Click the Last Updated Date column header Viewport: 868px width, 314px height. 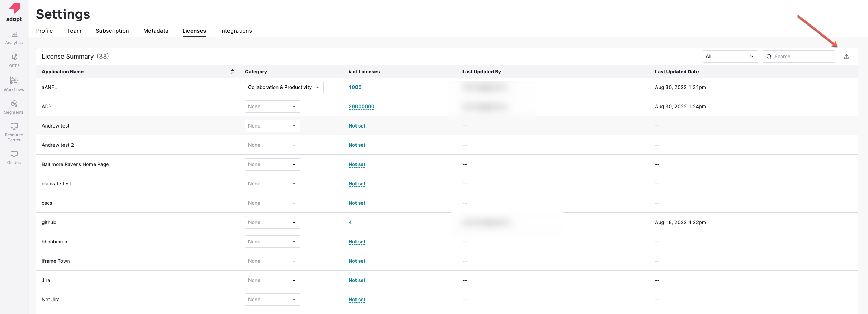[x=677, y=72]
